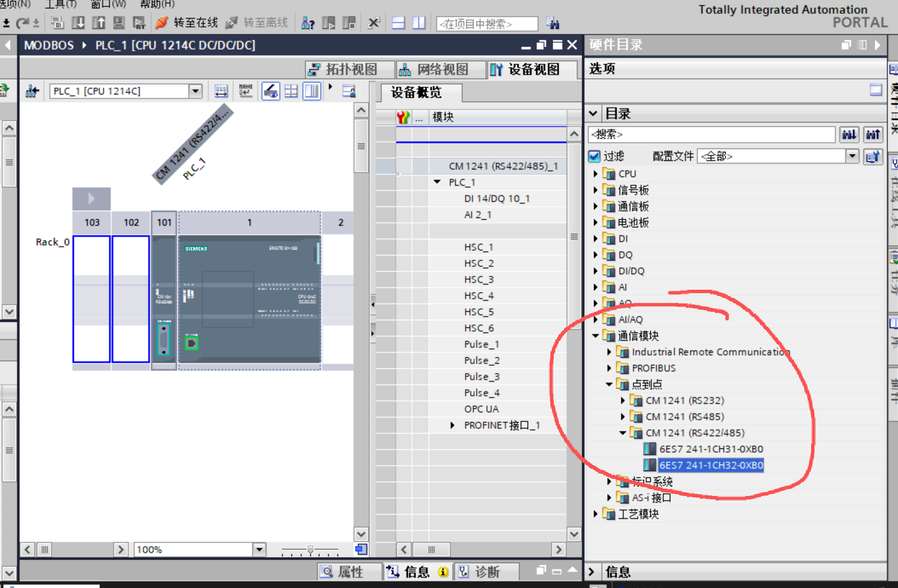Open the Accessible devices icon
This screenshot has height=588, width=898.
[x=308, y=23]
